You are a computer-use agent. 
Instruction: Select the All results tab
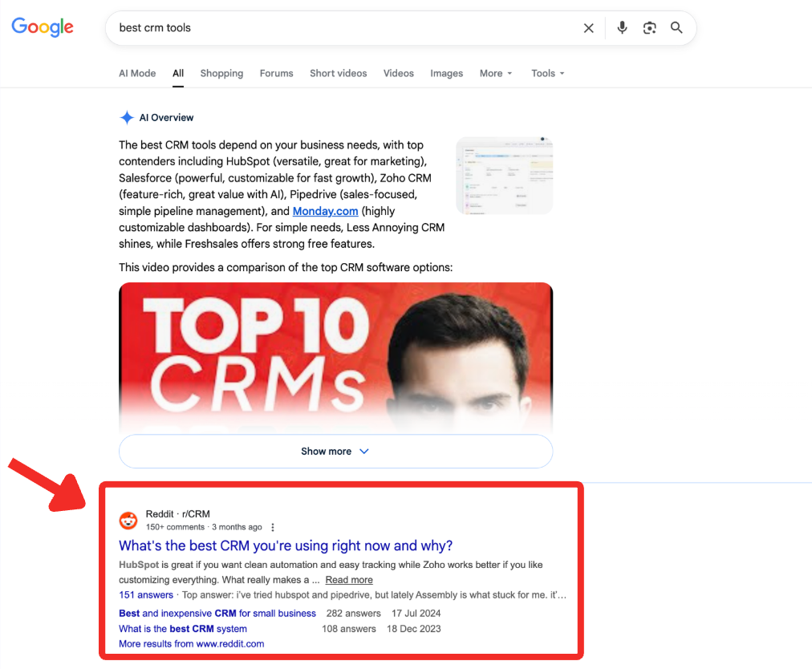point(178,74)
